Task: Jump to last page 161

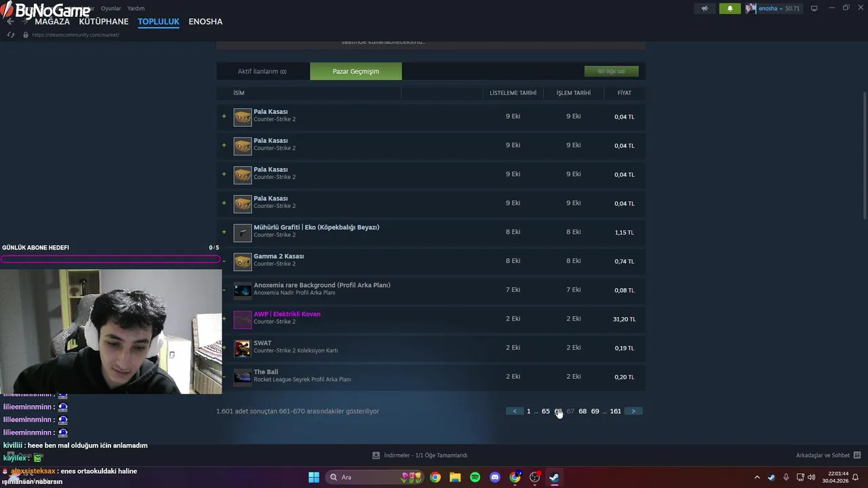Action: [x=616, y=411]
